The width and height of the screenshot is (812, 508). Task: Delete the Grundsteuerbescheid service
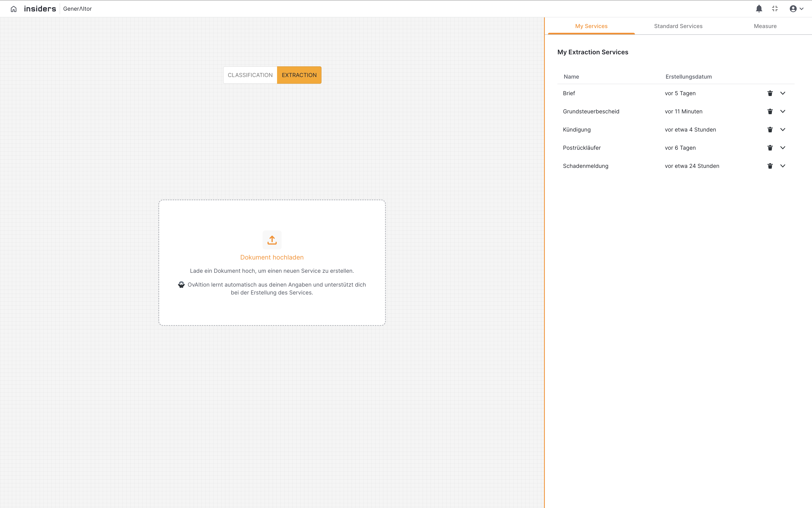click(x=770, y=112)
